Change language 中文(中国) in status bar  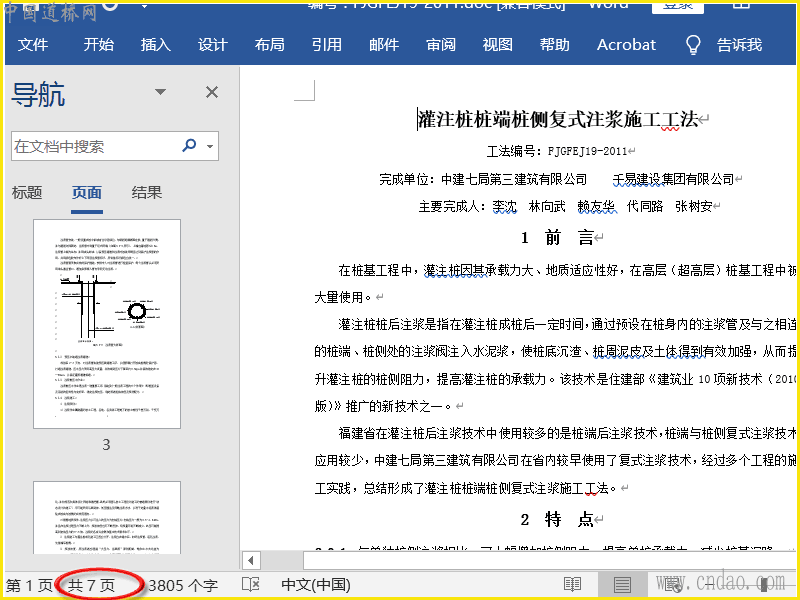316,585
